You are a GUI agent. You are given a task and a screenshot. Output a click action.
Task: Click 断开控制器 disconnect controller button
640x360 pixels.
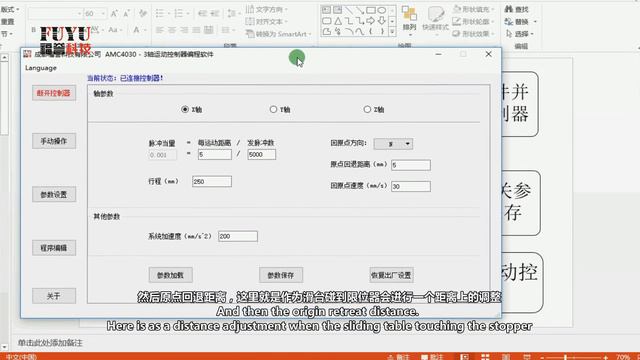point(54,93)
